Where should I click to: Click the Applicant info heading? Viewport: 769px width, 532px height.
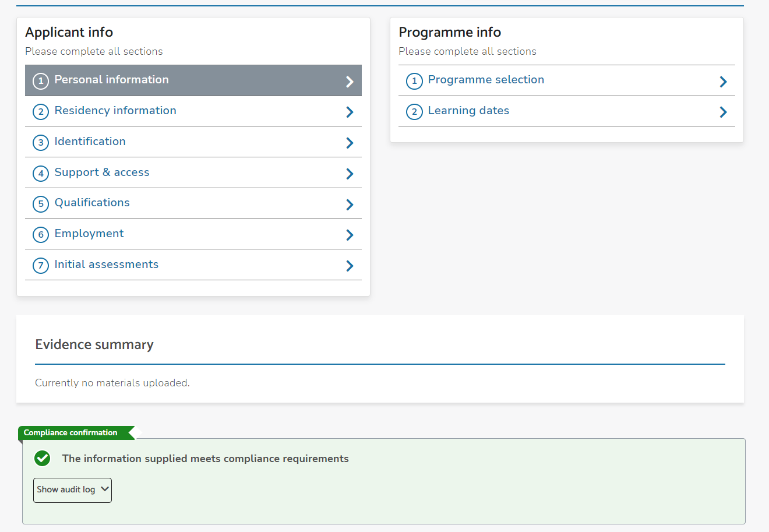(69, 32)
